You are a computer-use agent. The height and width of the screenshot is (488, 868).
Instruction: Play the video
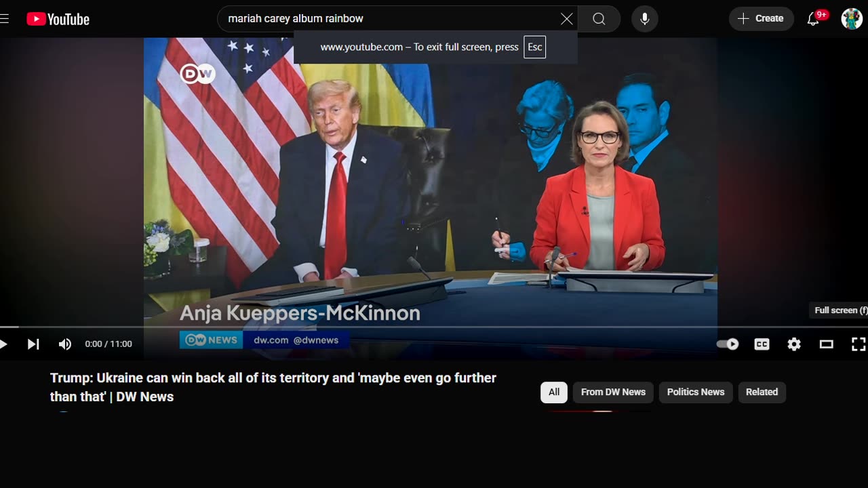pos(3,344)
